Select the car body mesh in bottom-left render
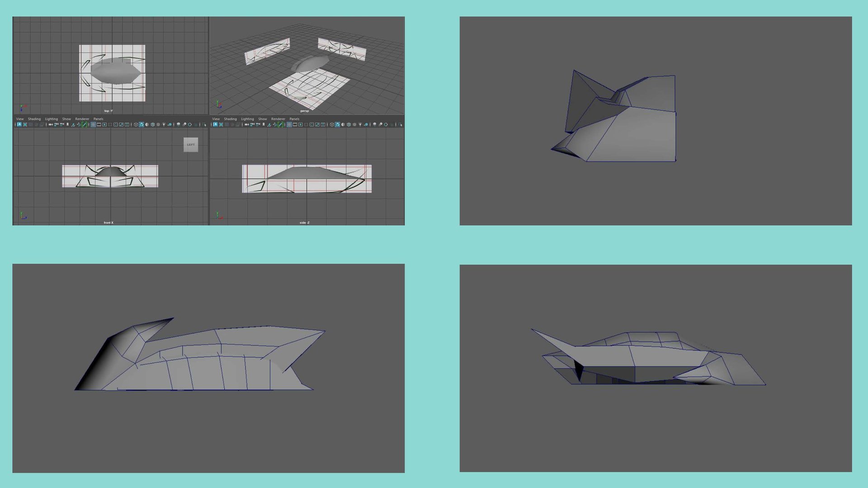The width and height of the screenshot is (868, 488). [203, 366]
